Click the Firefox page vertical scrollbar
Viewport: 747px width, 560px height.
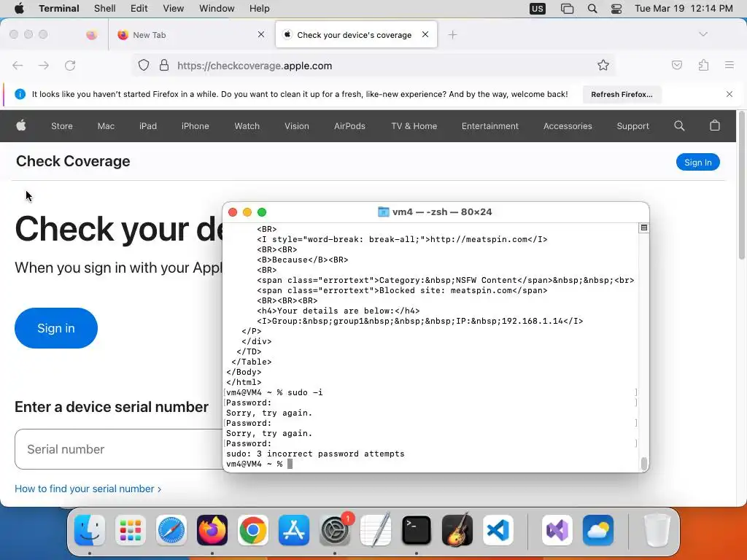[741, 186]
